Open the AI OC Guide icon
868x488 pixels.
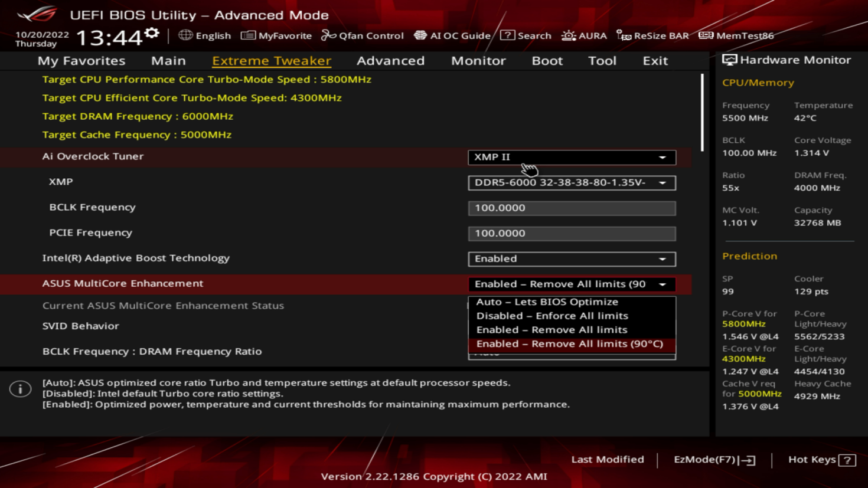click(420, 35)
